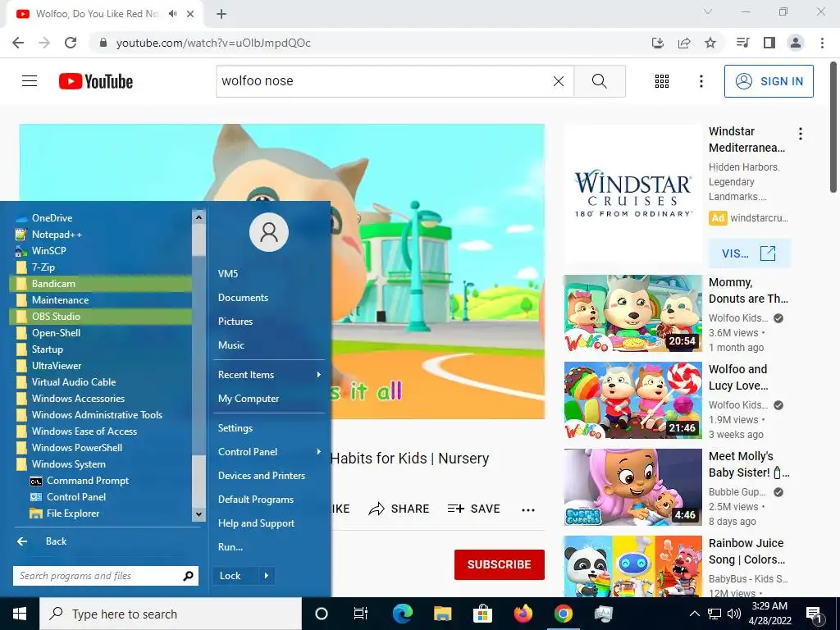
Task: Click the red SUBSCRIBE button
Action: [500, 564]
